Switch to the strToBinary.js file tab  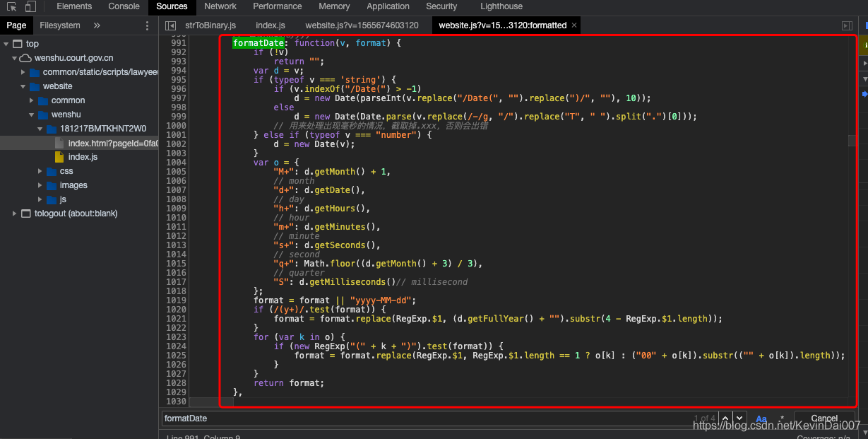(x=210, y=25)
